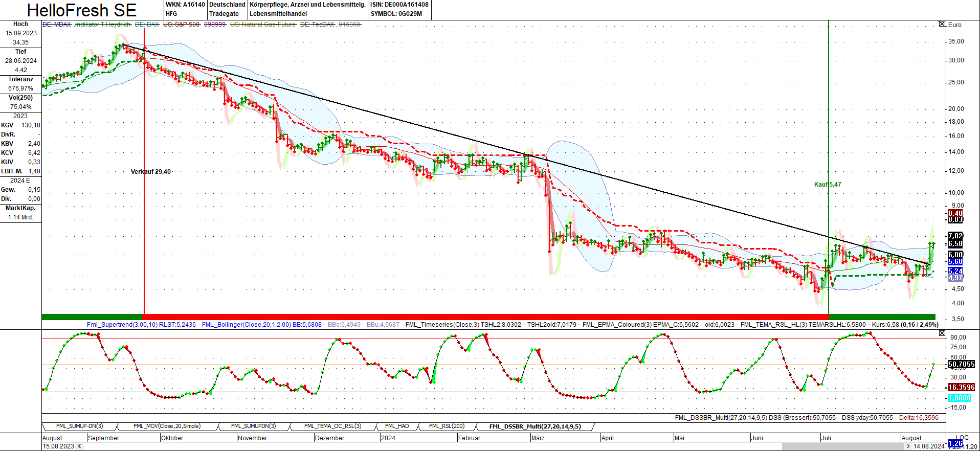Click the left scroll arrow beside 15.08.2023
This screenshot has width=980, height=451.
(79, 446)
